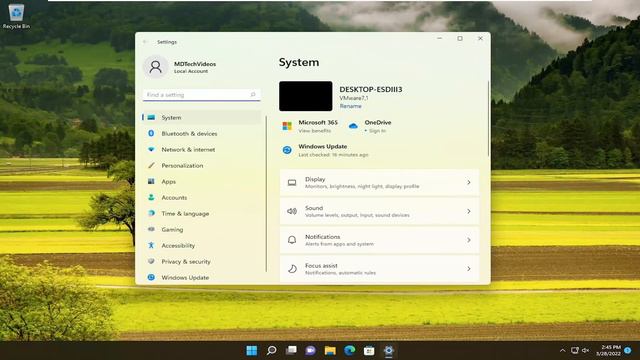
Task: Expand the Focus assist chevron
Action: (x=469, y=269)
